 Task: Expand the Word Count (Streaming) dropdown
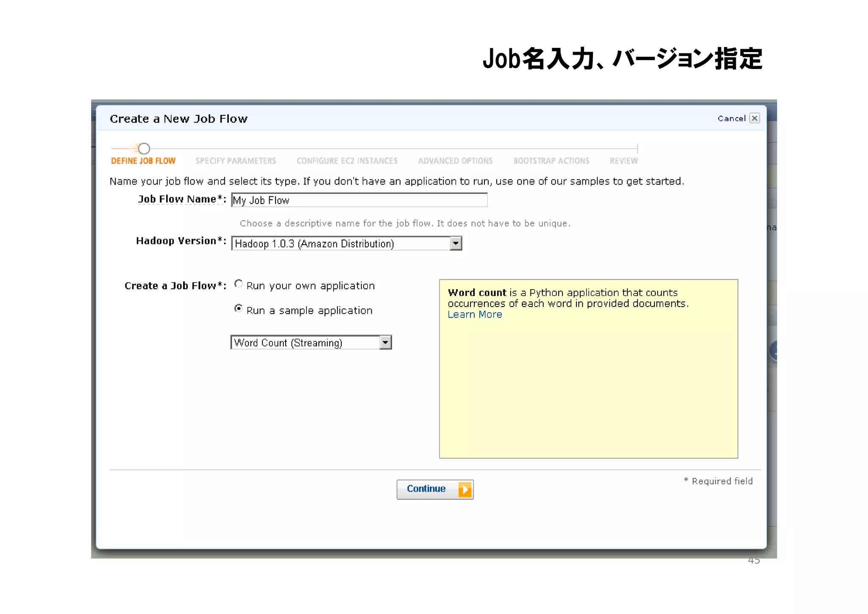pos(385,342)
